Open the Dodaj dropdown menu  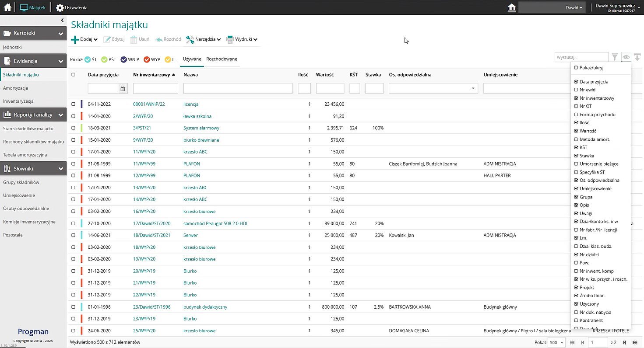point(84,39)
